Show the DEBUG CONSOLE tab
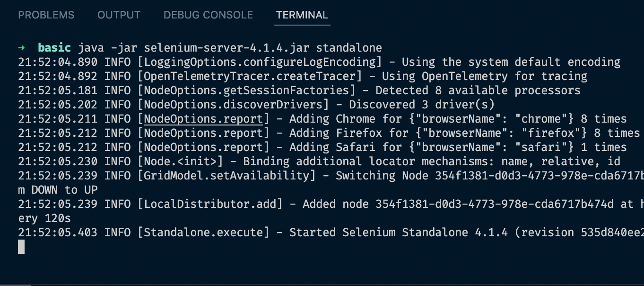The image size is (644, 286). pyautogui.click(x=208, y=15)
